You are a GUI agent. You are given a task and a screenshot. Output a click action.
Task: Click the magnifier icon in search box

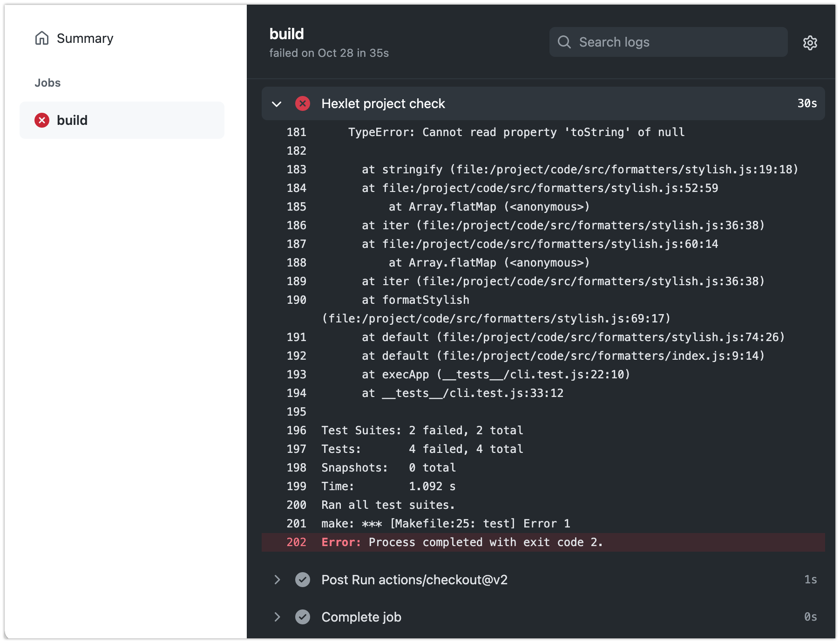[x=564, y=42]
